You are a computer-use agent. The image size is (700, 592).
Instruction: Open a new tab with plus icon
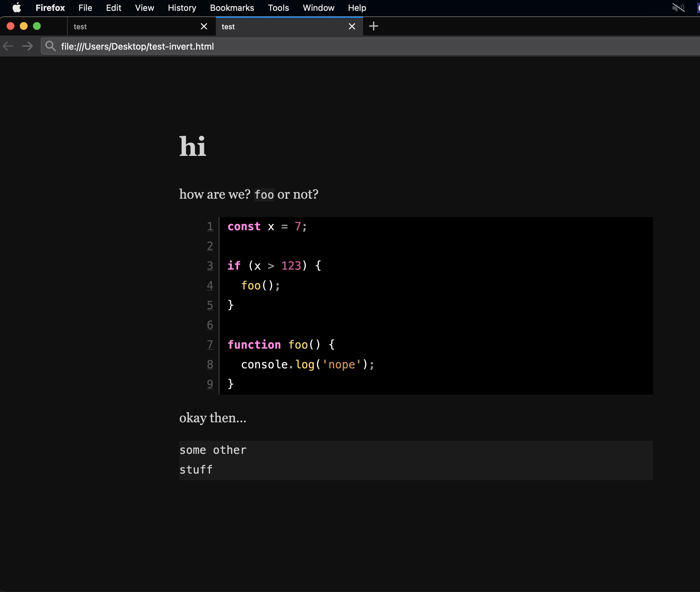(x=373, y=26)
